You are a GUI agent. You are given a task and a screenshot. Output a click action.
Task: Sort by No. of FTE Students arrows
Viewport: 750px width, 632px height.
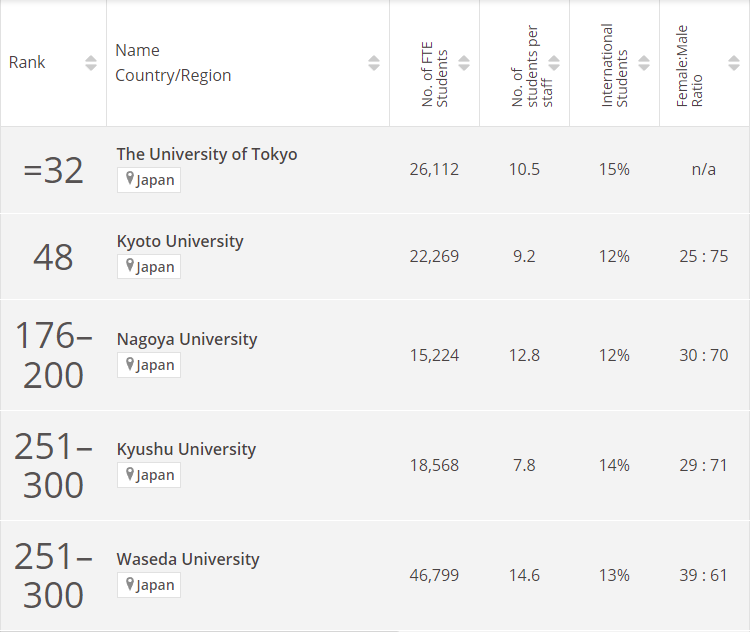[464, 63]
